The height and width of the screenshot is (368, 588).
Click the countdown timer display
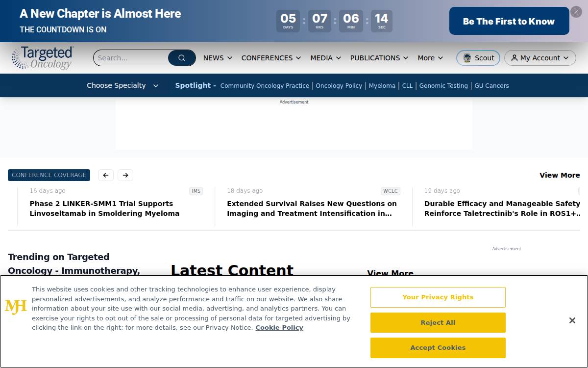point(335,21)
